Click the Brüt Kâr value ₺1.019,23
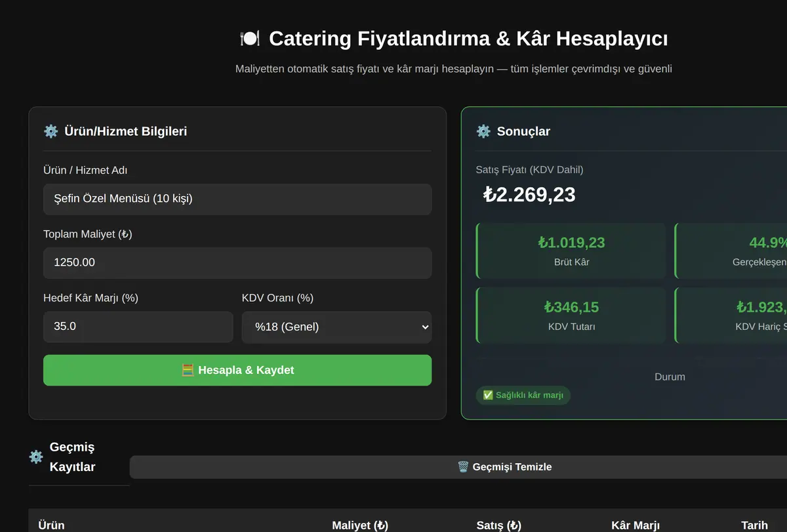Screen dimensions: 787x532 coord(572,243)
